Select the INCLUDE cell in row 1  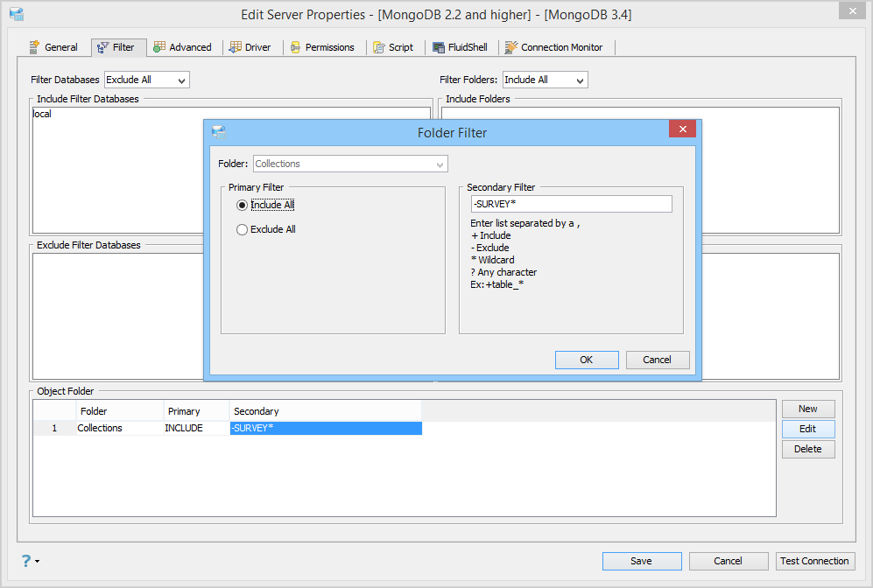(x=196, y=429)
